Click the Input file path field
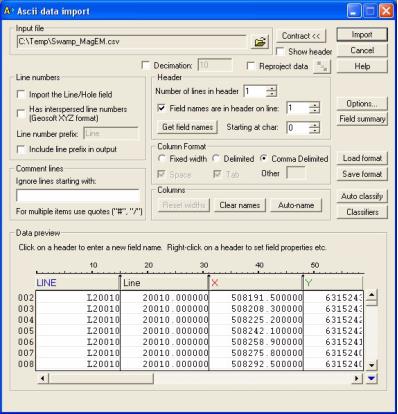Screen dimensions: 398x414 (x=131, y=42)
